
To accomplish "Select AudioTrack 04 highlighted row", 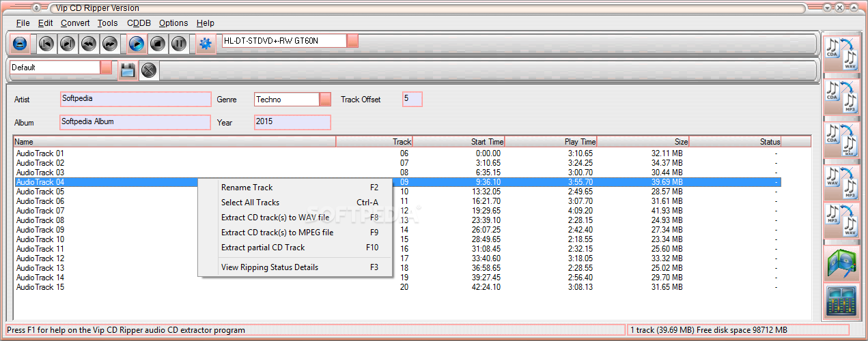I will [397, 182].
